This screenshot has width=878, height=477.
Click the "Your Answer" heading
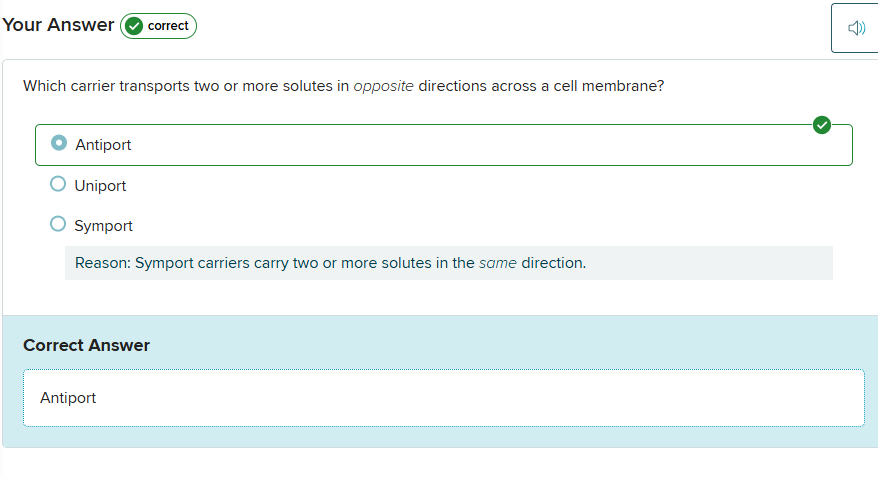click(58, 25)
